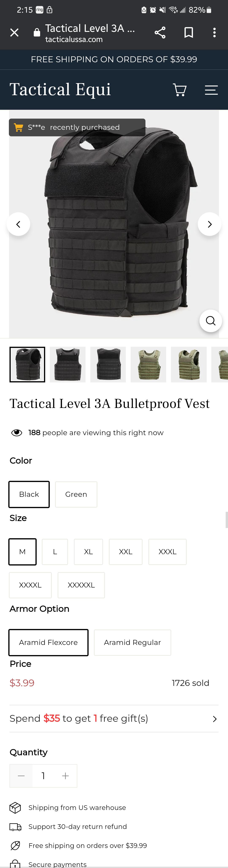Bookmark this page in the browser
Viewport: 228px width, 868px height.
188,32
